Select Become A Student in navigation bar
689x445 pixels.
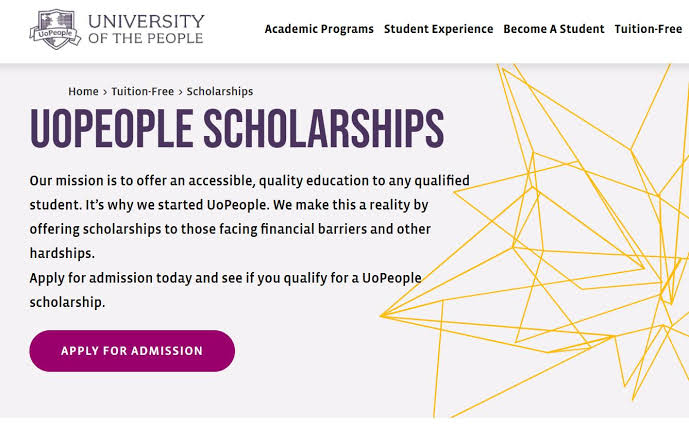tap(554, 29)
